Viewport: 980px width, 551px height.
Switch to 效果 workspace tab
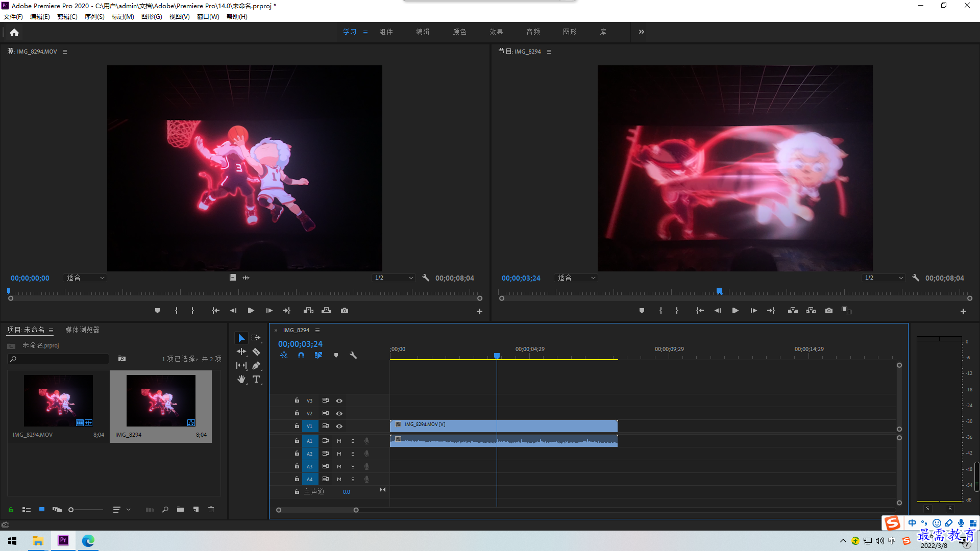click(x=496, y=32)
